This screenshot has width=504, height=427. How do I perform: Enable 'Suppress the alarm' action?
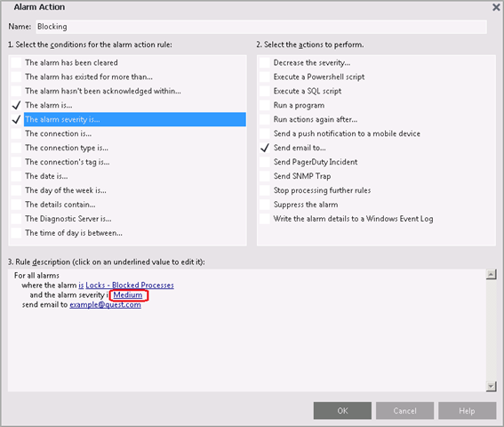265,205
